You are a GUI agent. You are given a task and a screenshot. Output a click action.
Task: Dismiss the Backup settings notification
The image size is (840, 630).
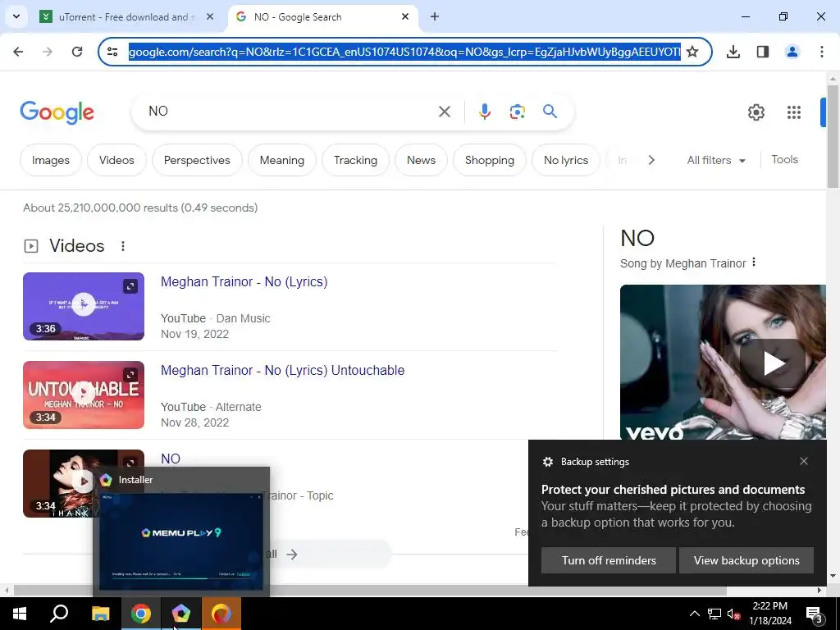(x=804, y=461)
